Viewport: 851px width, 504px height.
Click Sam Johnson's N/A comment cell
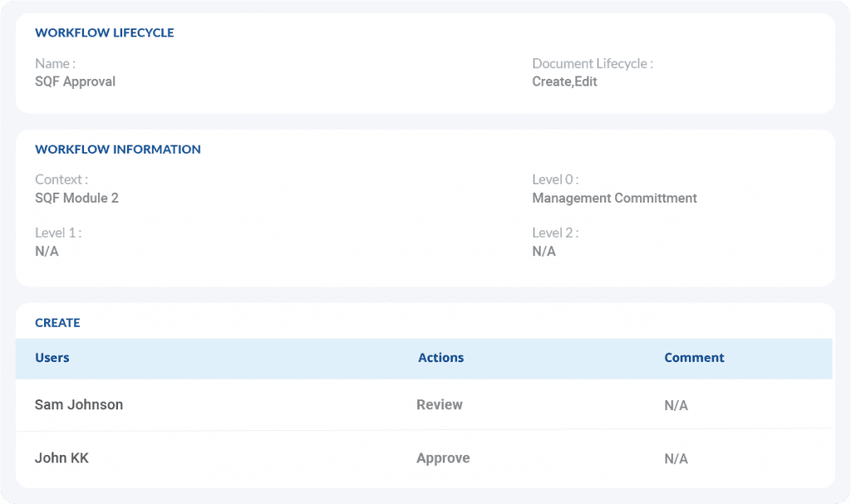pos(676,406)
